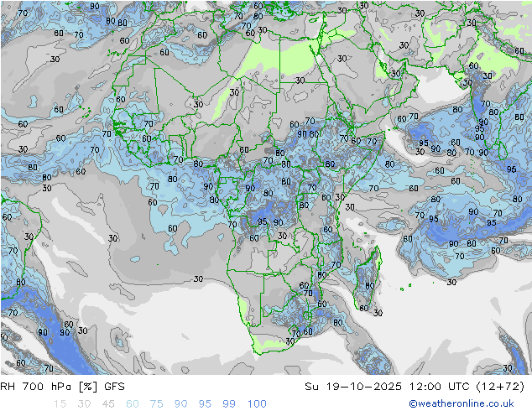Viewport: 532px width, 411px height.
Task: Click the 'RH 700 hPa [%] GFS' title
Action: pos(62,387)
